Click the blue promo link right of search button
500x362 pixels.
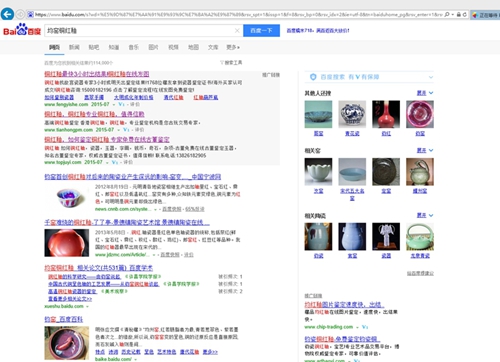pyautogui.click(x=318, y=31)
